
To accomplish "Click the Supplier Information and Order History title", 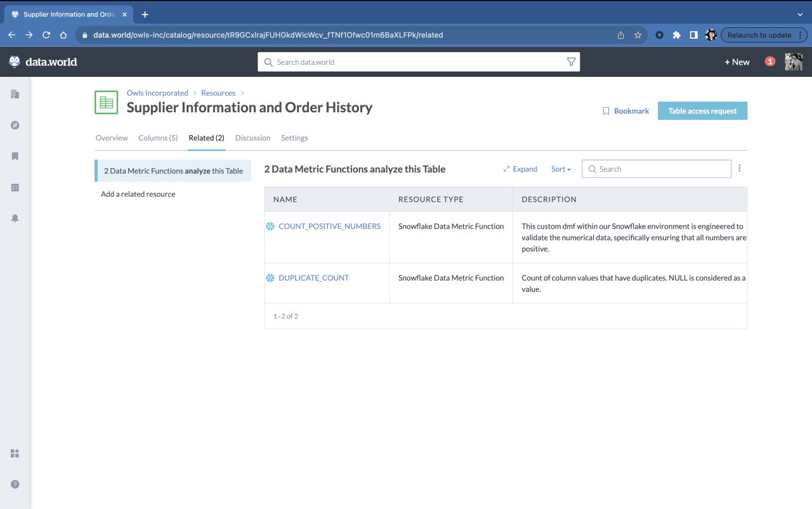I will [249, 107].
